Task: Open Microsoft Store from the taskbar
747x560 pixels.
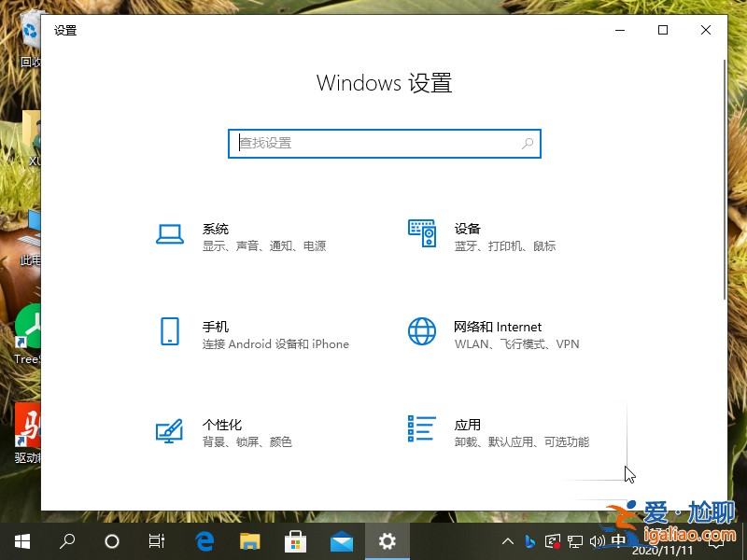Action: 295,541
